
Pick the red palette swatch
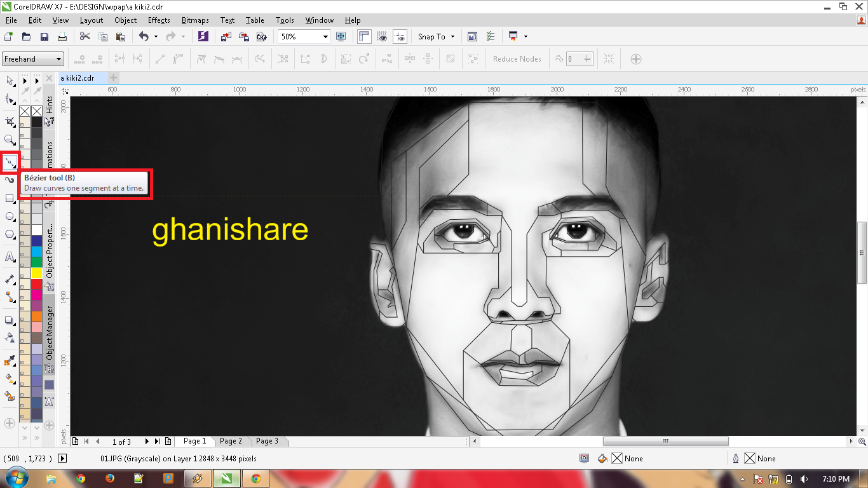tap(37, 283)
